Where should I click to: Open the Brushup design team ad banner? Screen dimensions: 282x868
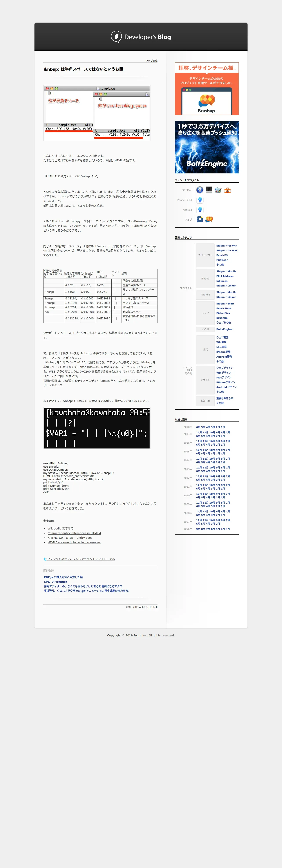click(206, 89)
